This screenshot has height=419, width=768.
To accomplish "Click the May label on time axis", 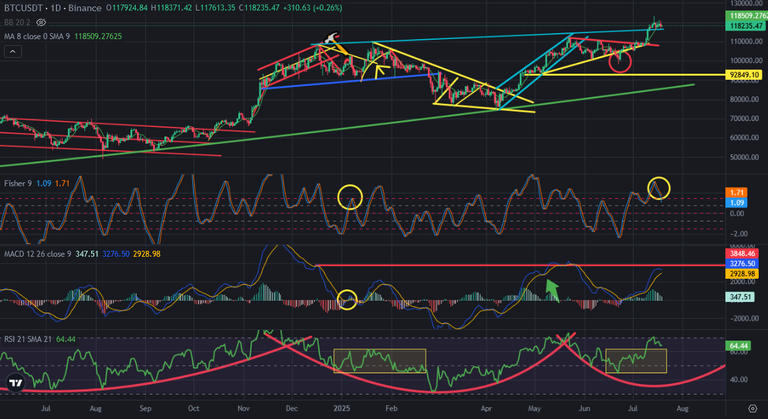I will coord(534,408).
